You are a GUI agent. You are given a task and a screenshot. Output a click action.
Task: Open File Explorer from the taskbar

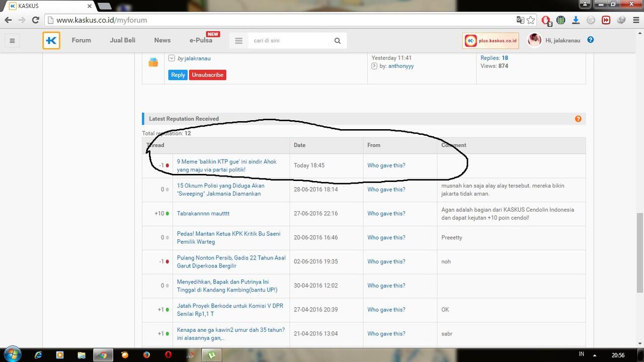tap(82, 355)
